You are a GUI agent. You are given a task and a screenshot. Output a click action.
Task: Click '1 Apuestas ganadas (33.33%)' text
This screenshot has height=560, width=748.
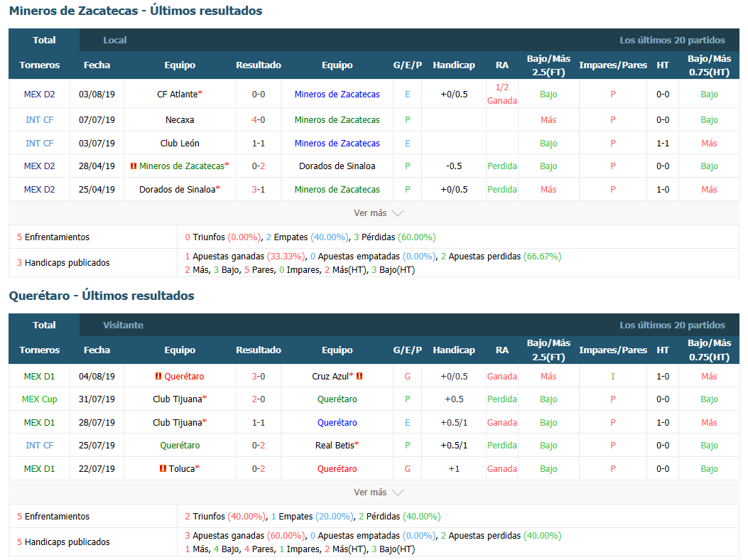[x=245, y=257]
